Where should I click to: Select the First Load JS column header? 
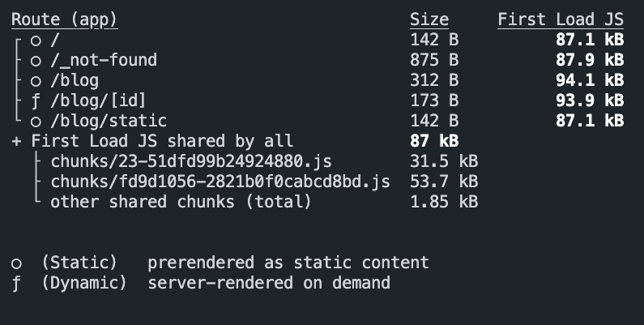pos(561,19)
